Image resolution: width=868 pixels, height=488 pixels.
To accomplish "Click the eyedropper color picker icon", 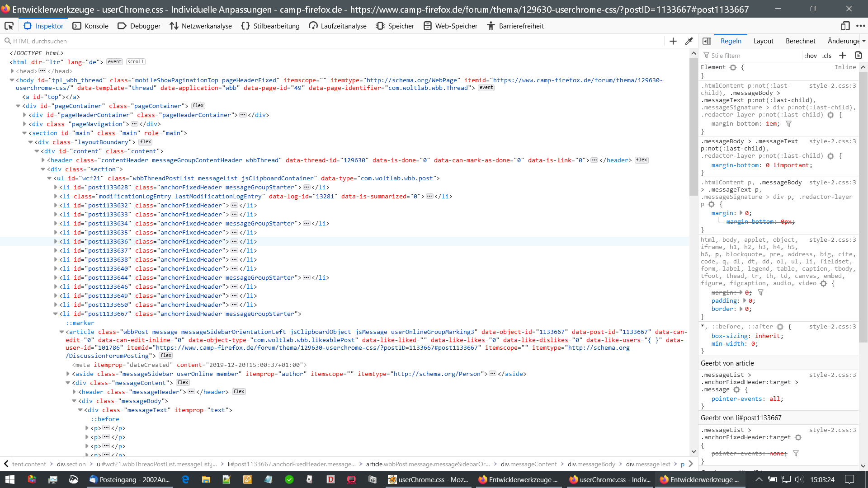I will coord(689,41).
